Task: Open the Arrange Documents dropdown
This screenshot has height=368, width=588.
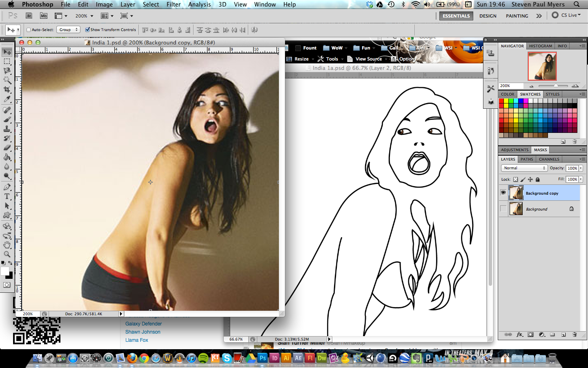Action: pyautogui.click(x=107, y=16)
